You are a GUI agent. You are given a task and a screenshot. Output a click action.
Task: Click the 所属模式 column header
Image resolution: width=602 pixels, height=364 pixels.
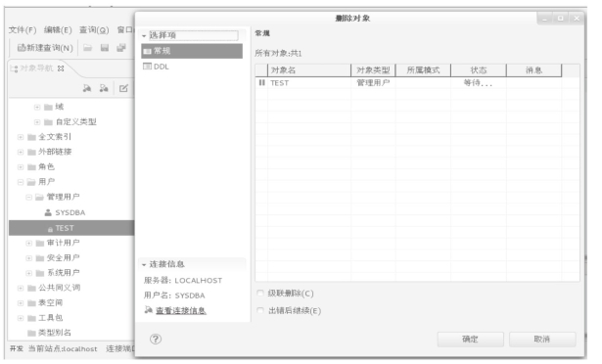(423, 70)
